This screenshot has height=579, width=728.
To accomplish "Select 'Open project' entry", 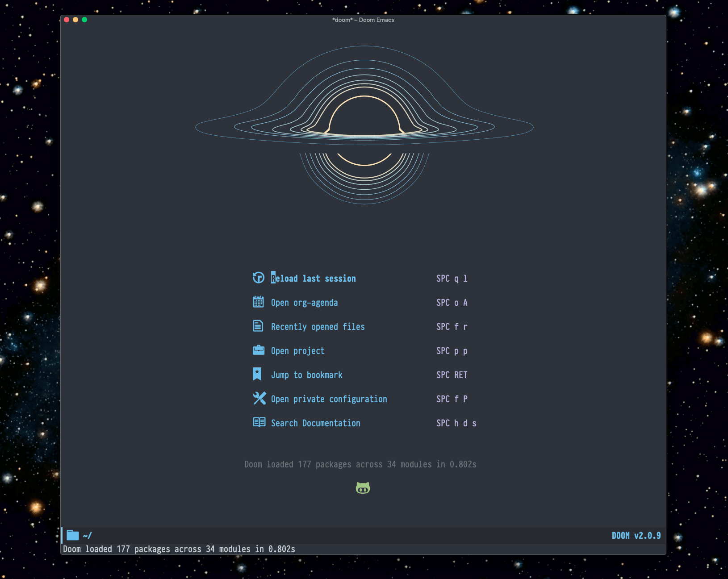I will point(298,351).
